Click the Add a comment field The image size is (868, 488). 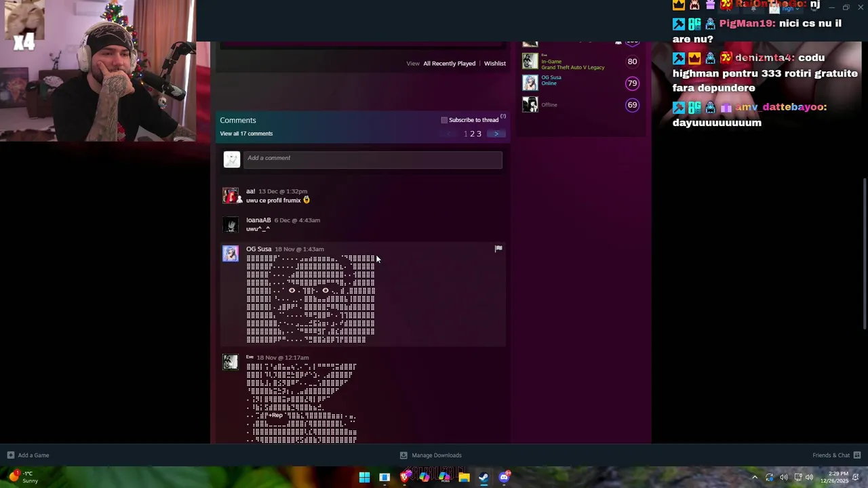(x=372, y=159)
